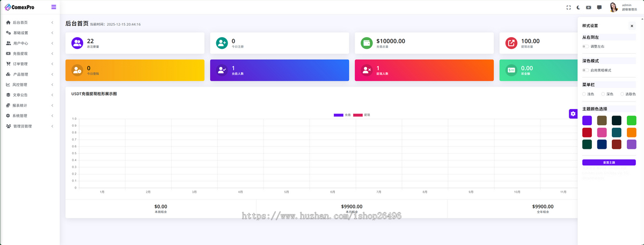This screenshot has height=245, width=644.
Task: Click the gear icon beside 系统管理
Action: [8, 116]
